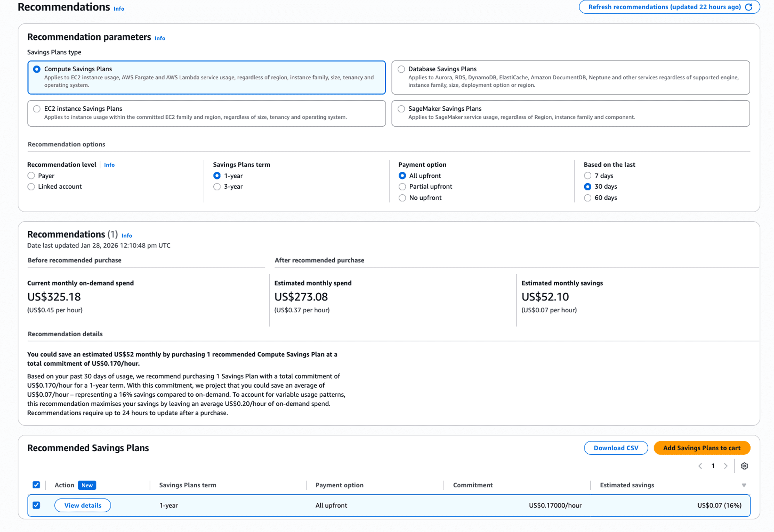Click View details for 1-year plan
774x532 pixels.
pyautogui.click(x=82, y=505)
